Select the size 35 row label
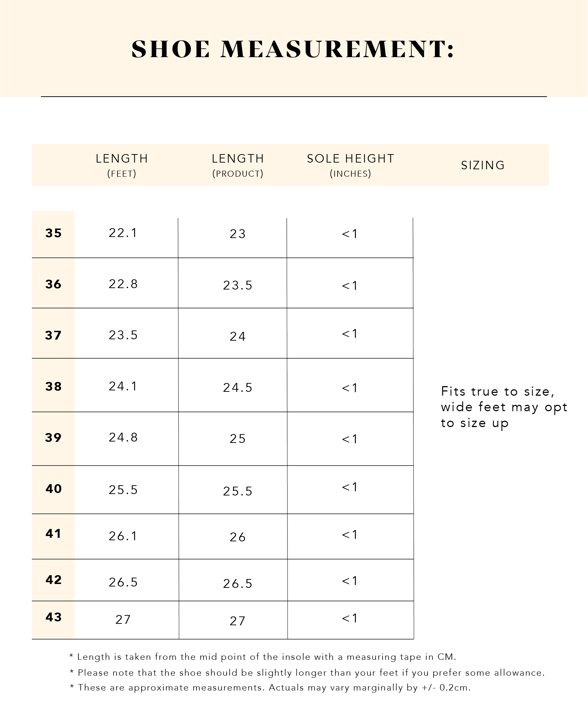Viewport: 588px width, 712px height. coord(53,233)
